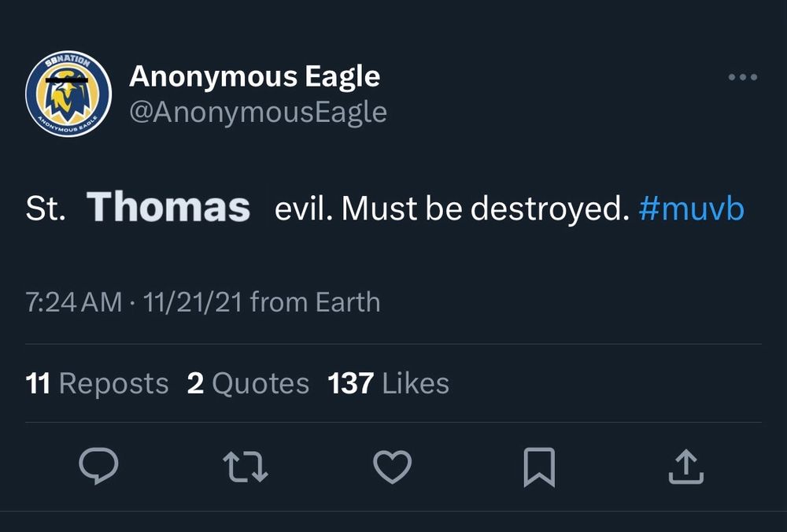Reply to the Anonymous Eagle post
This screenshot has width=787, height=532.
(99, 467)
